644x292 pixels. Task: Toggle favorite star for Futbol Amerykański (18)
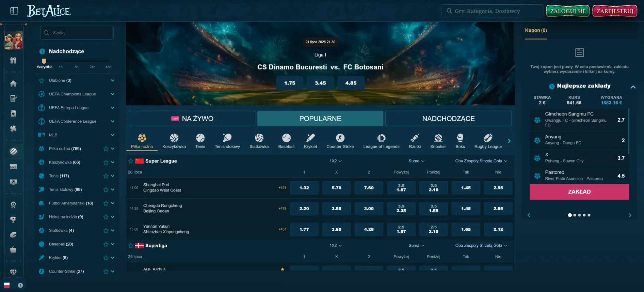pos(106,203)
